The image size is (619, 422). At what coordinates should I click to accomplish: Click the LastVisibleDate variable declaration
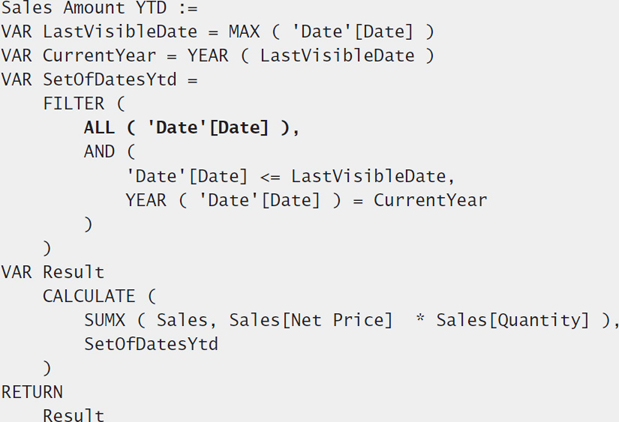pyautogui.click(x=120, y=32)
